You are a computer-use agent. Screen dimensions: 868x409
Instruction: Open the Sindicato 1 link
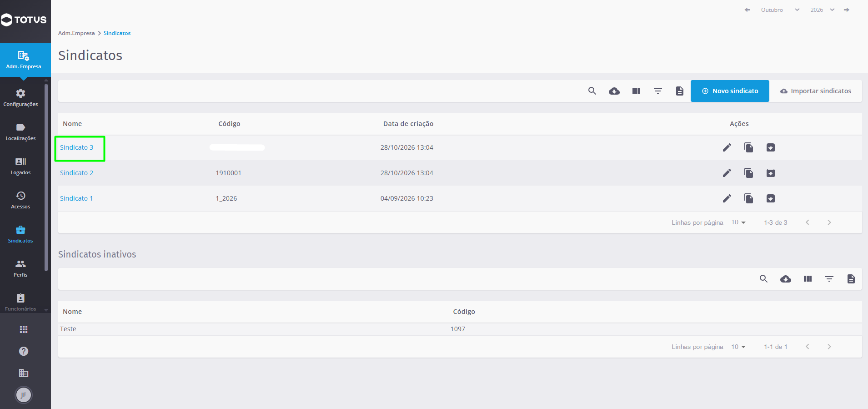tap(76, 198)
